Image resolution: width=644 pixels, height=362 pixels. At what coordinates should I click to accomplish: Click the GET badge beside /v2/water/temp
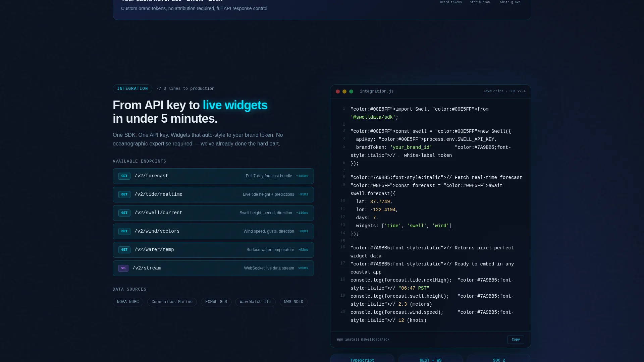(124, 250)
